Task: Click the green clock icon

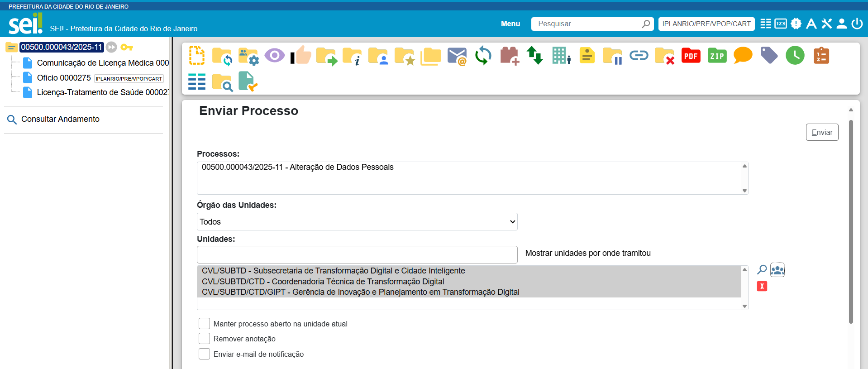Action: tap(795, 56)
